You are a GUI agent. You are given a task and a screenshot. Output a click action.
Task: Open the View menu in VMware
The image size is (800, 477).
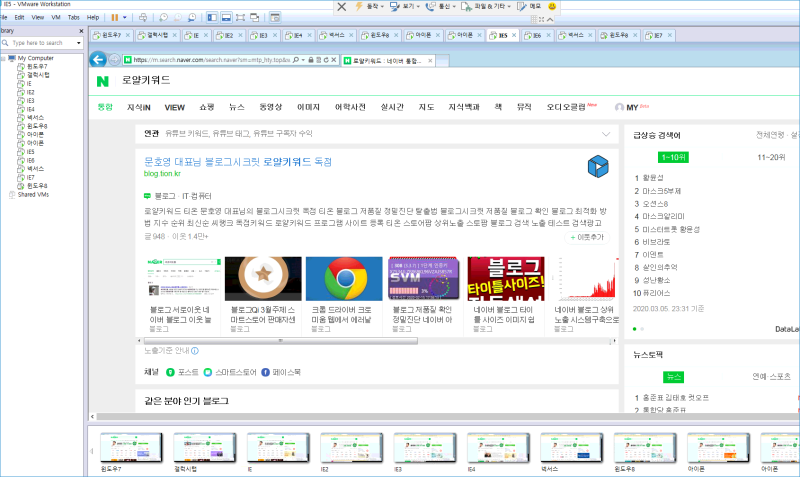[x=38, y=17]
